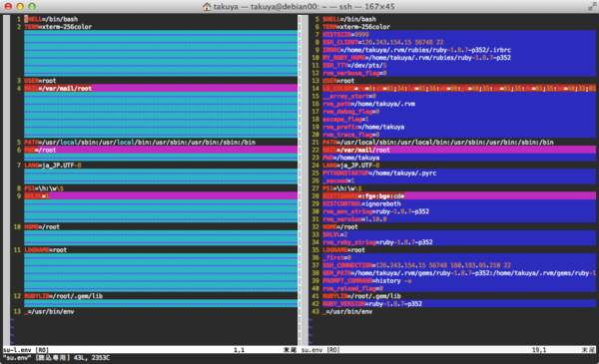The height and width of the screenshot is (364, 599).
Task: Click PS1=\h:\w\$ on right pane line 27
Action: click(342, 188)
